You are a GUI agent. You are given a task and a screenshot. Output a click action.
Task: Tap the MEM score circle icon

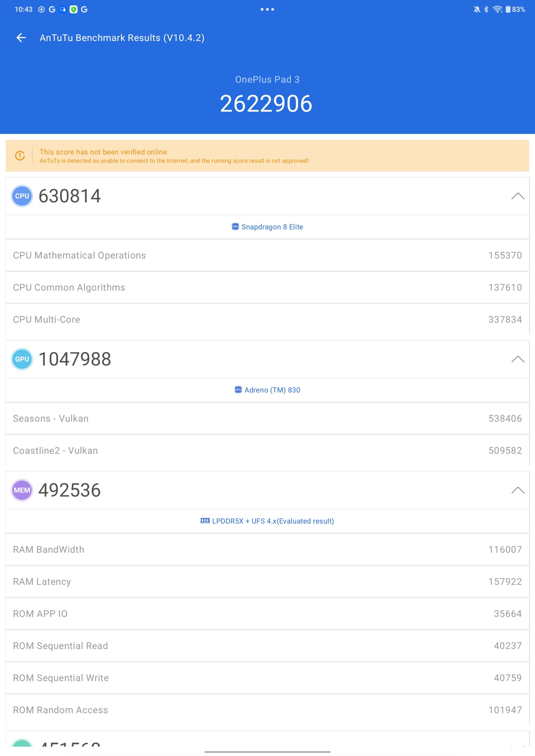click(x=22, y=490)
